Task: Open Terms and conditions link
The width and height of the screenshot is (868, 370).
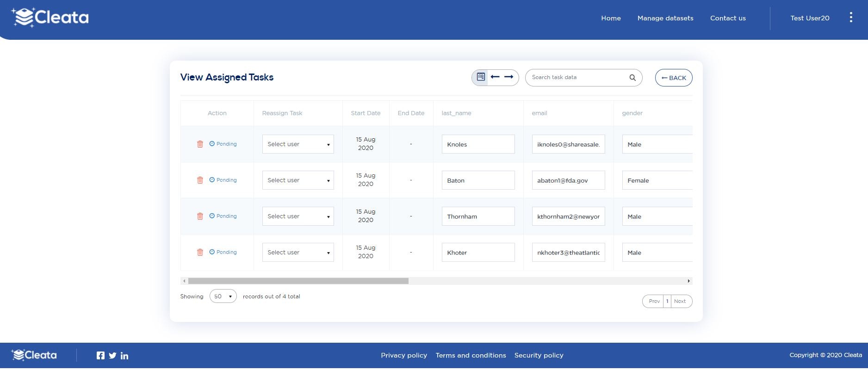Action: point(471,355)
